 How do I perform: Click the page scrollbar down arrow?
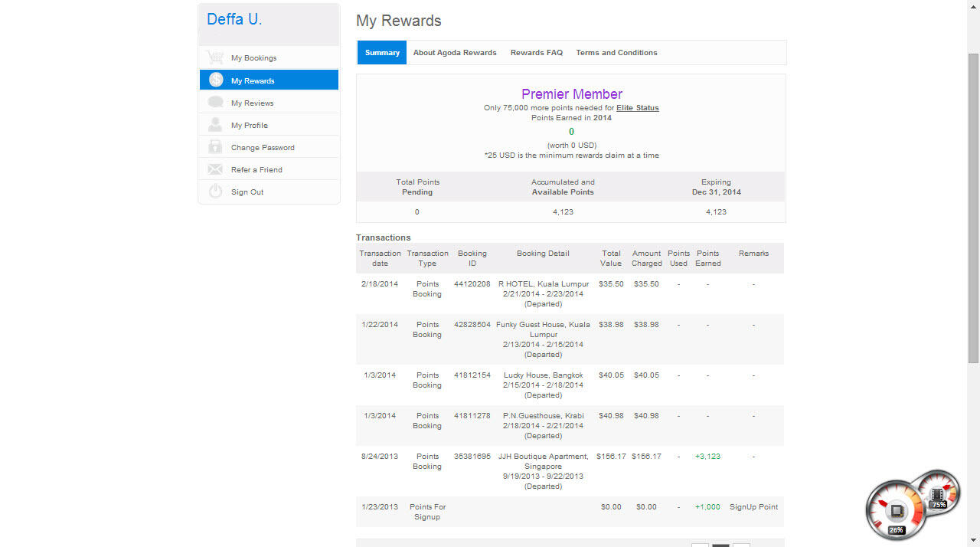tap(973, 540)
